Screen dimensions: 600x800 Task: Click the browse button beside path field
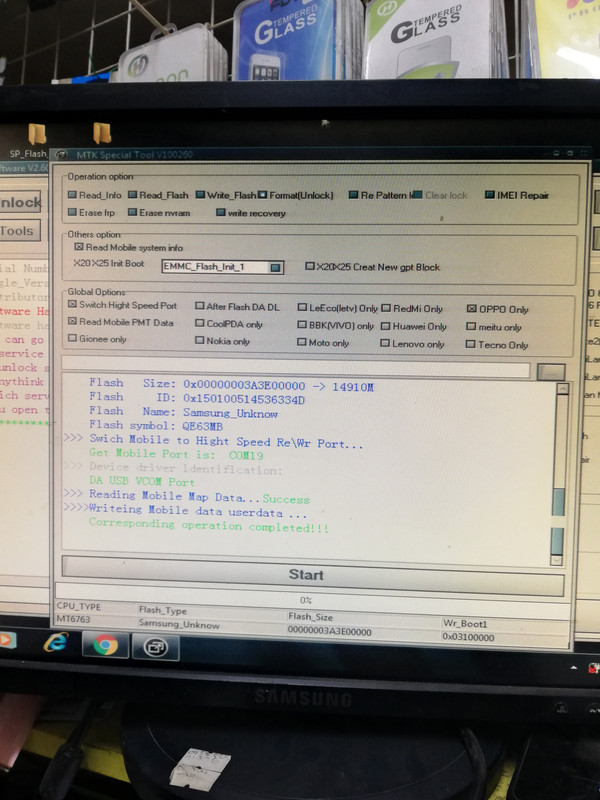click(551, 372)
